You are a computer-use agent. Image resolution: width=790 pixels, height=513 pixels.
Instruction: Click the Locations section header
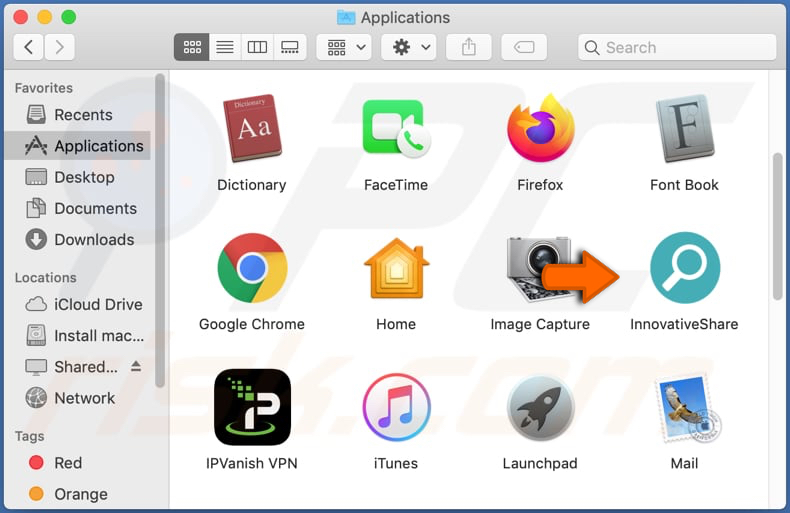pos(46,278)
